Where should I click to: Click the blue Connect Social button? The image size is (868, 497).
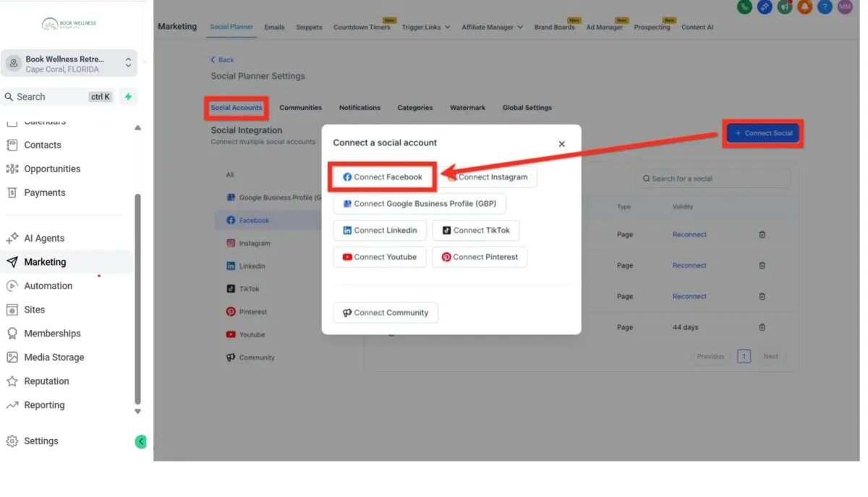tap(764, 133)
